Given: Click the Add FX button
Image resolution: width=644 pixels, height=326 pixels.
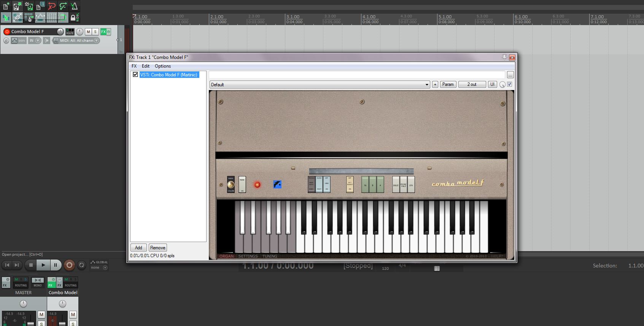Looking at the screenshot, I should [x=138, y=248].
